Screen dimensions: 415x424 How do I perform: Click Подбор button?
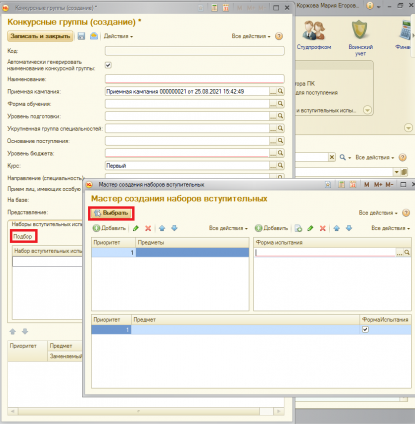click(x=23, y=236)
